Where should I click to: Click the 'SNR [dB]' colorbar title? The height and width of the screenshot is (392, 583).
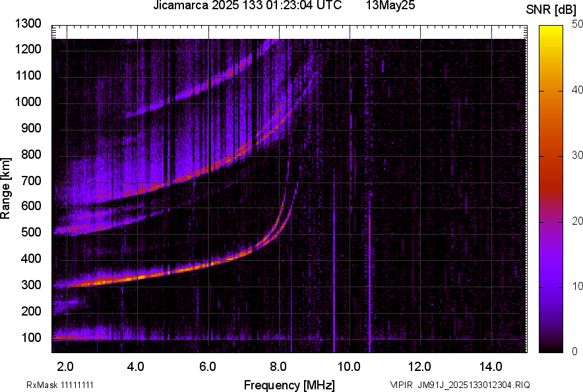click(x=551, y=10)
